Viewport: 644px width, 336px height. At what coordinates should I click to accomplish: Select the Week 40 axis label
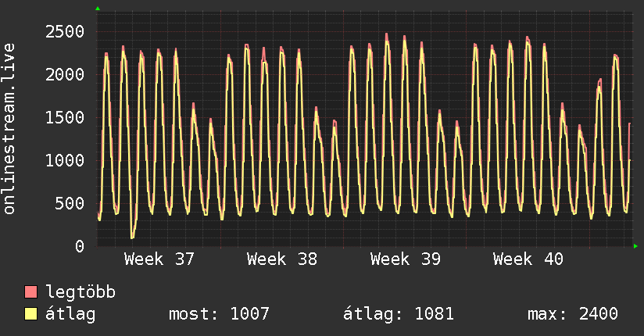click(x=528, y=259)
